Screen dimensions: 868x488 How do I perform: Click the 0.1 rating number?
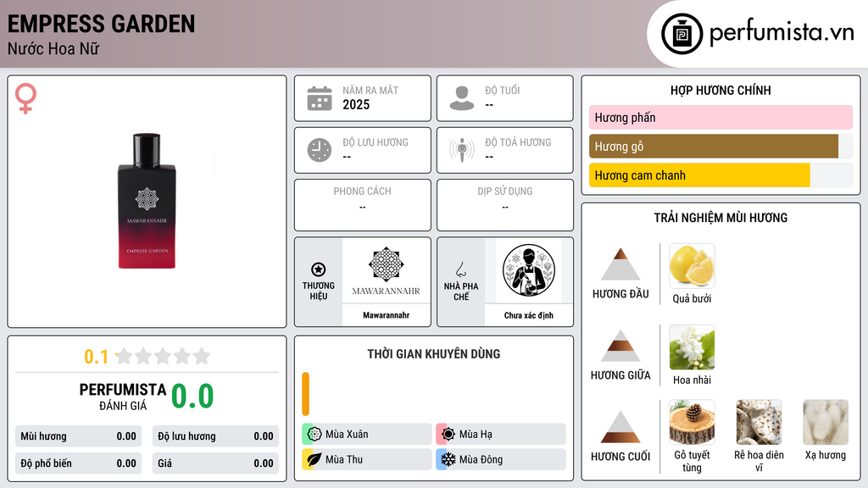[97, 357]
